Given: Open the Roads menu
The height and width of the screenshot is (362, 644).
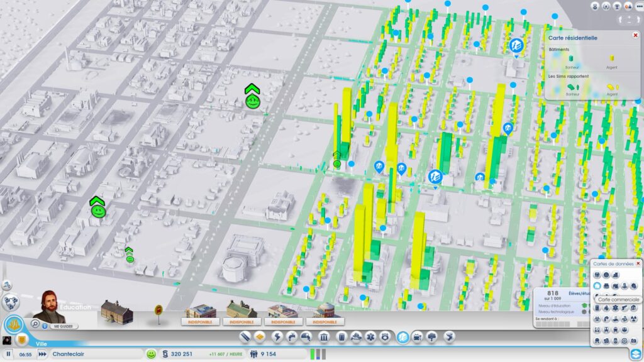Looking at the screenshot, I should point(245,337).
